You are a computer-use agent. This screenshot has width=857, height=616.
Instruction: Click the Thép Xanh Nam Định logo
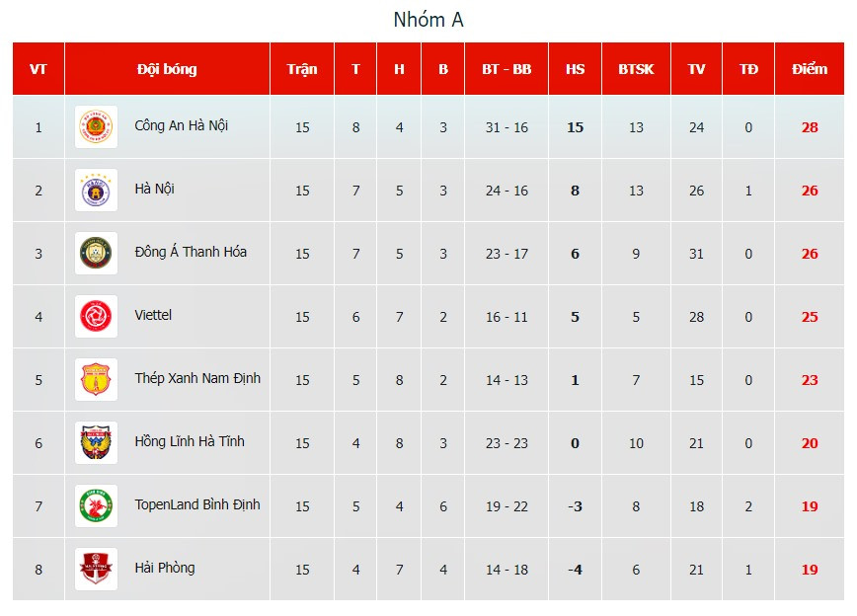(x=96, y=380)
